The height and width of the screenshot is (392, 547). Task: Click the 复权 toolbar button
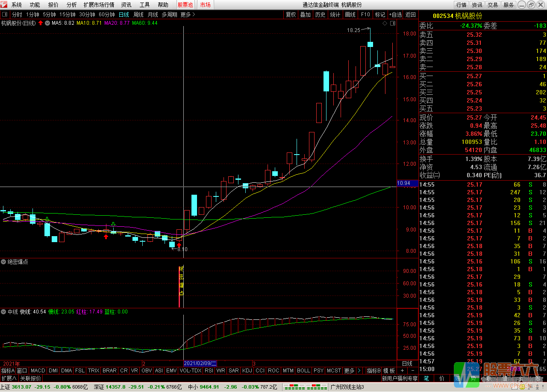(291, 14)
